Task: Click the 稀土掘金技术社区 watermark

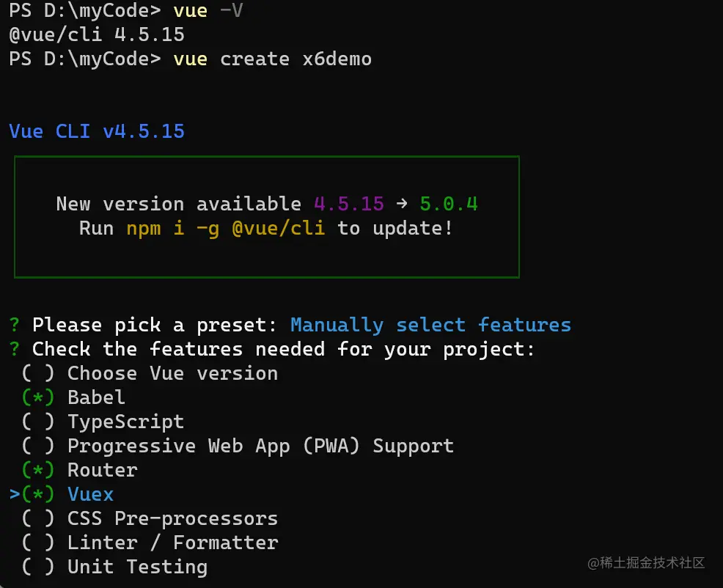Action: [x=645, y=563]
